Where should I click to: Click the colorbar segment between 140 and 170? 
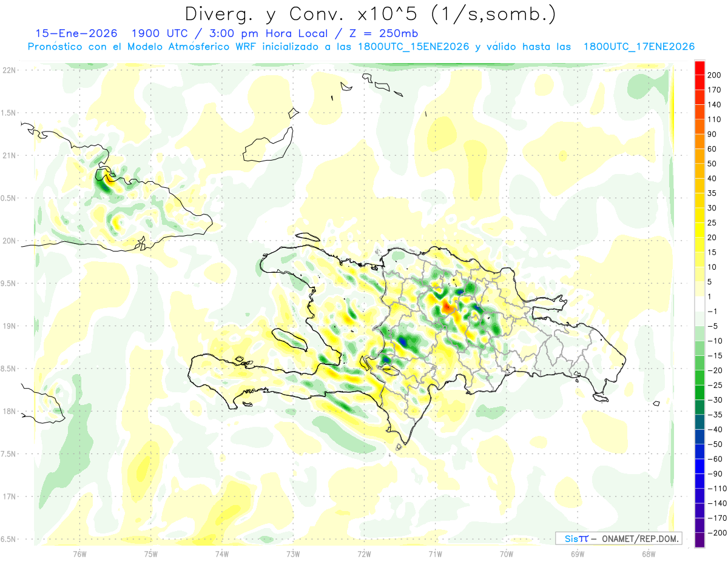pos(699,97)
